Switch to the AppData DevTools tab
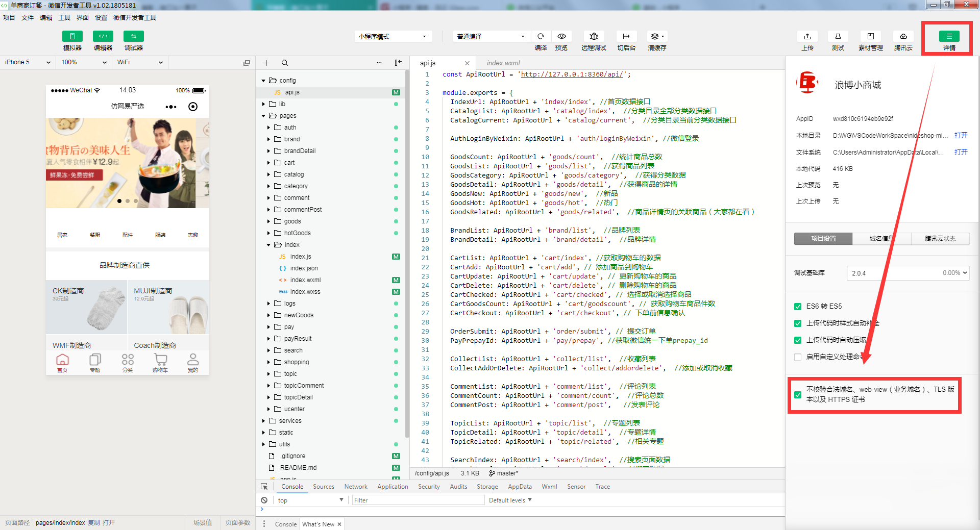The image size is (980, 530). click(520, 487)
